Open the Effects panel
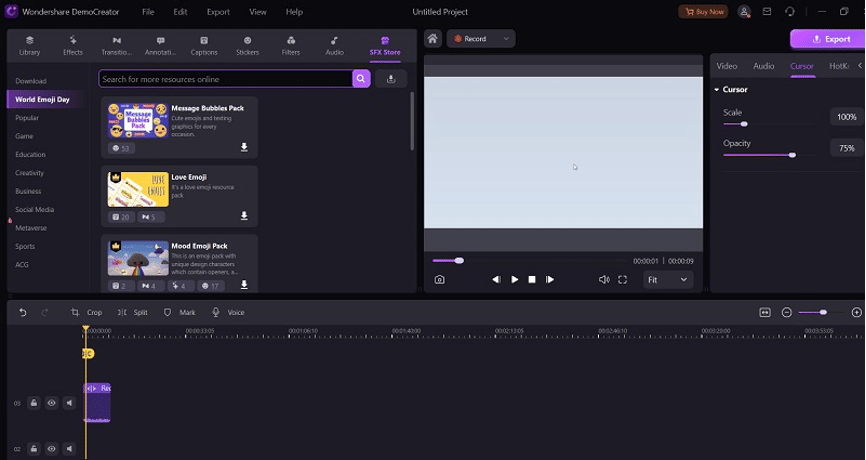 tap(73, 46)
